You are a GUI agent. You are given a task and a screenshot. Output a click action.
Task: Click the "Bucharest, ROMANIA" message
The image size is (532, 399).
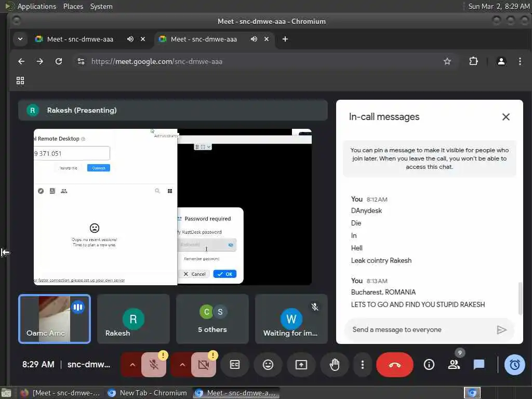tap(383, 292)
